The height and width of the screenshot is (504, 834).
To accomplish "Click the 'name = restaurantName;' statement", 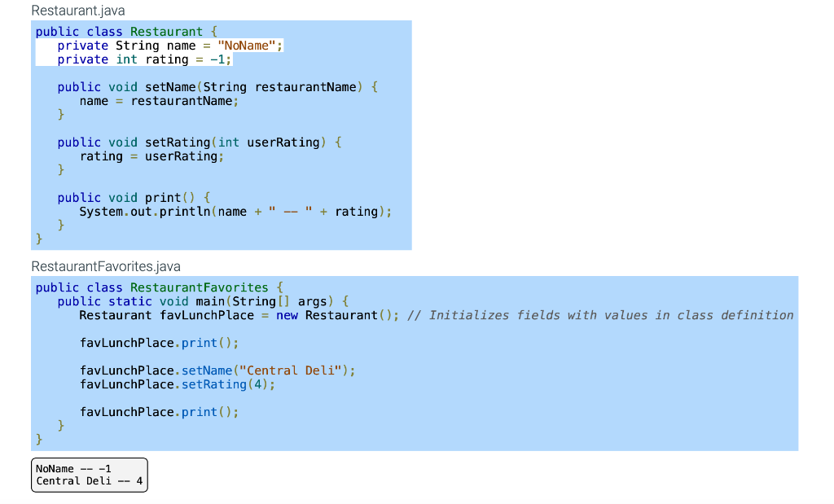I will click(159, 101).
